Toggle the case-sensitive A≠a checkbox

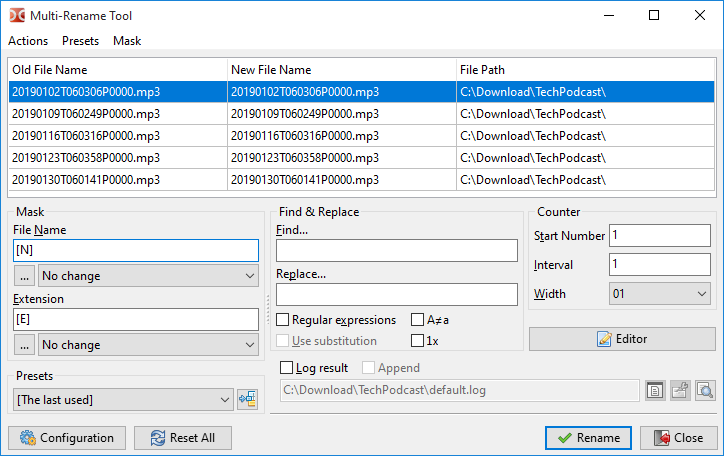click(418, 320)
